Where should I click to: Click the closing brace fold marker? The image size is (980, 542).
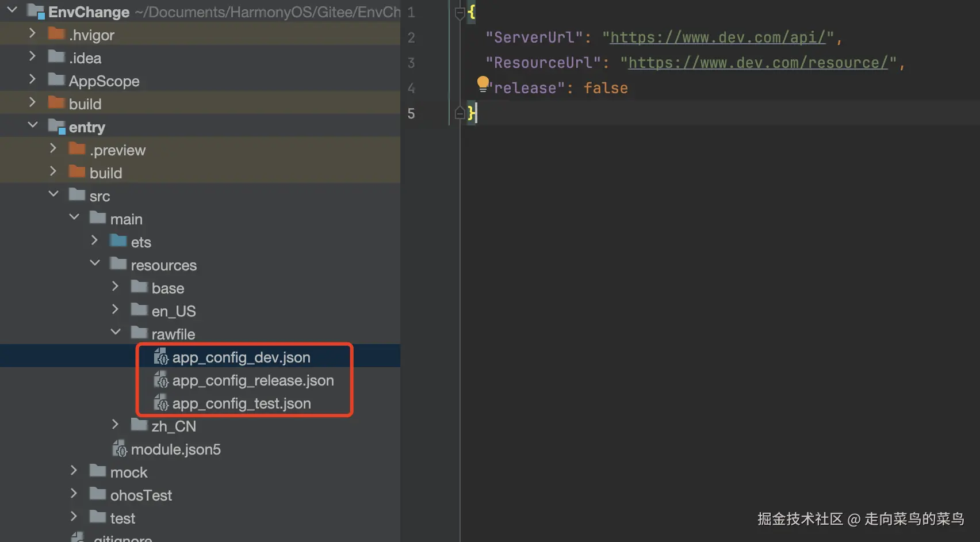(460, 113)
